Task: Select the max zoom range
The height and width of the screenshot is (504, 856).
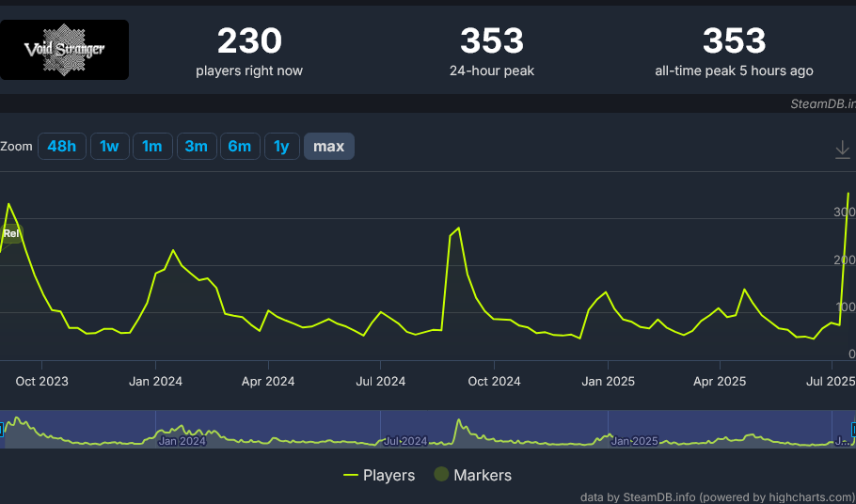Action: tap(329, 146)
